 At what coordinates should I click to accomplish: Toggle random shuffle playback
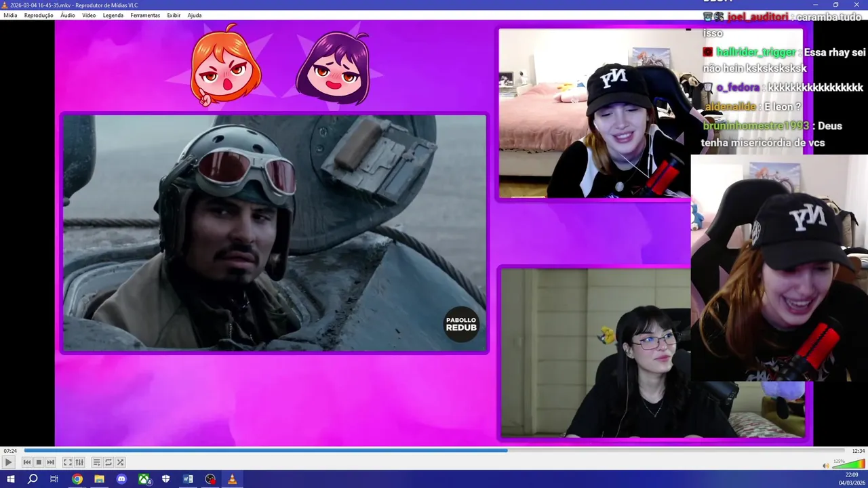point(120,462)
